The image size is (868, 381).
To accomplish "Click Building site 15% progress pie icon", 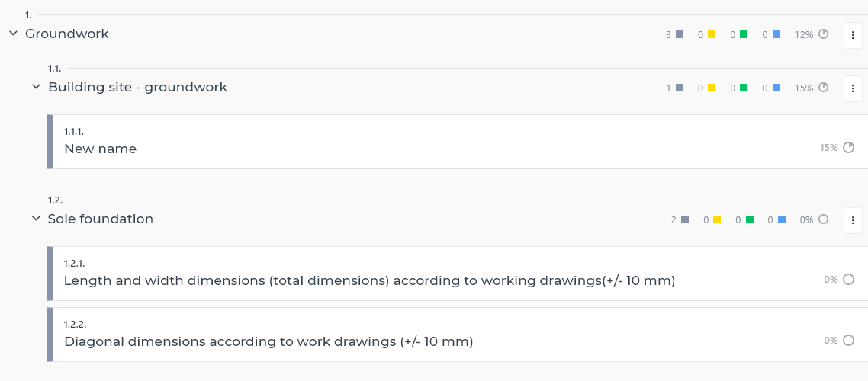I will pos(823,88).
